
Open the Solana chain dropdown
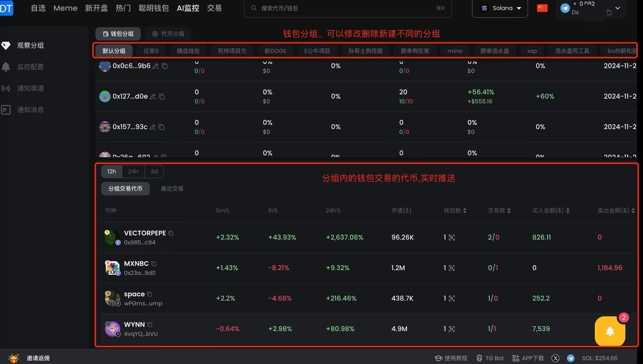[500, 8]
